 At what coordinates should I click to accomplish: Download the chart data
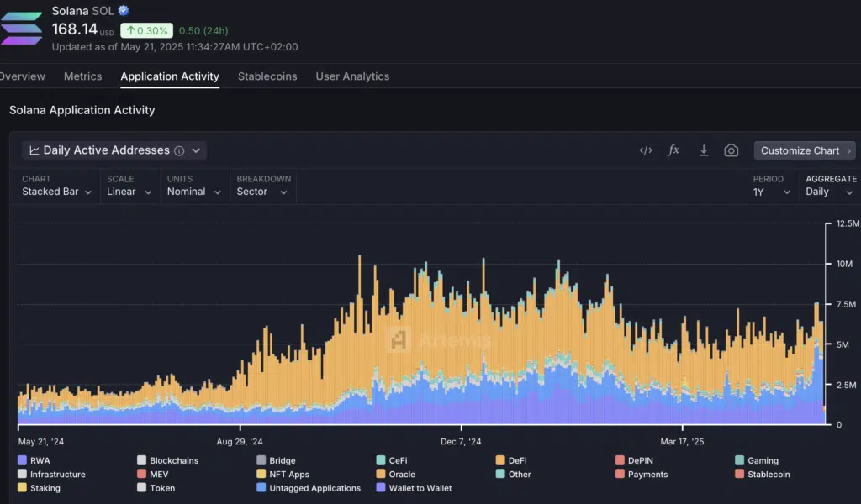[704, 150]
